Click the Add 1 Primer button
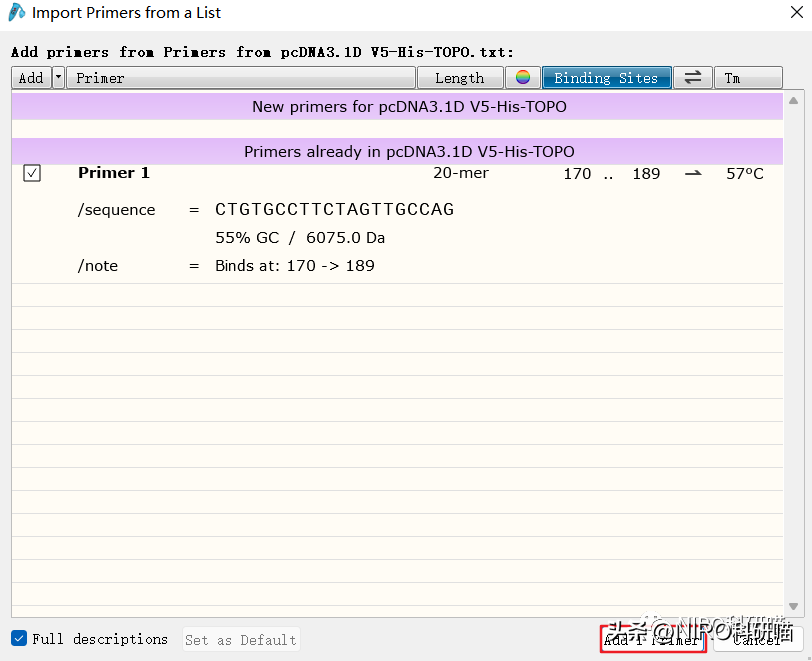 tap(653, 640)
